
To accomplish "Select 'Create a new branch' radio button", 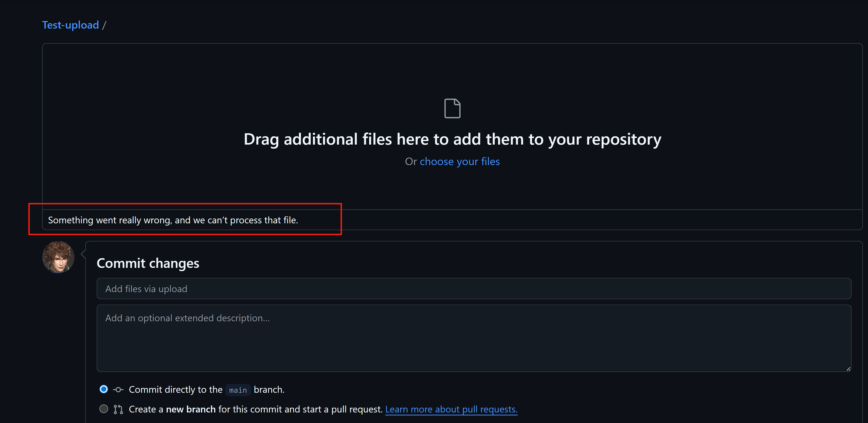I will point(104,409).
